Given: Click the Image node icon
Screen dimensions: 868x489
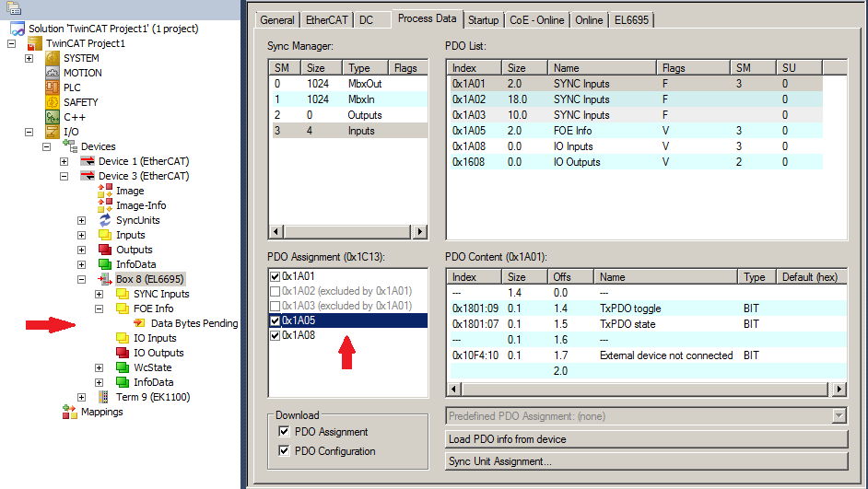Looking at the screenshot, I should [x=105, y=191].
